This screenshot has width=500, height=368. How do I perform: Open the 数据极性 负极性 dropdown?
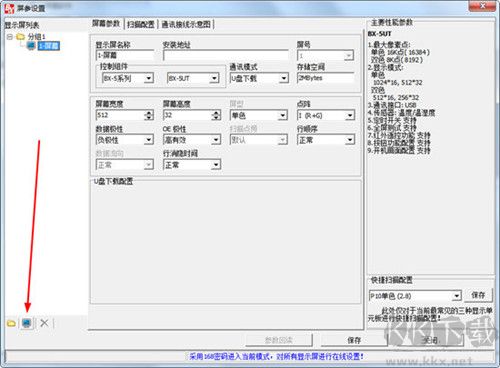149,140
